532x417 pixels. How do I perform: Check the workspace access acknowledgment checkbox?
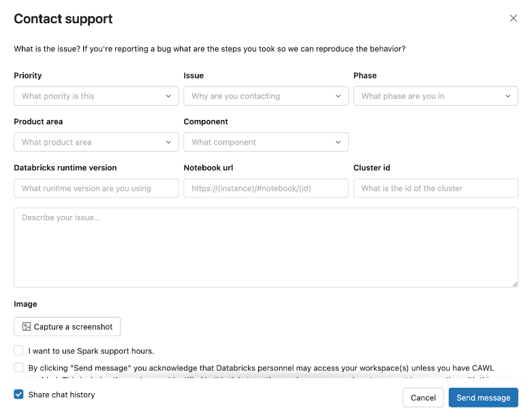tap(19, 368)
